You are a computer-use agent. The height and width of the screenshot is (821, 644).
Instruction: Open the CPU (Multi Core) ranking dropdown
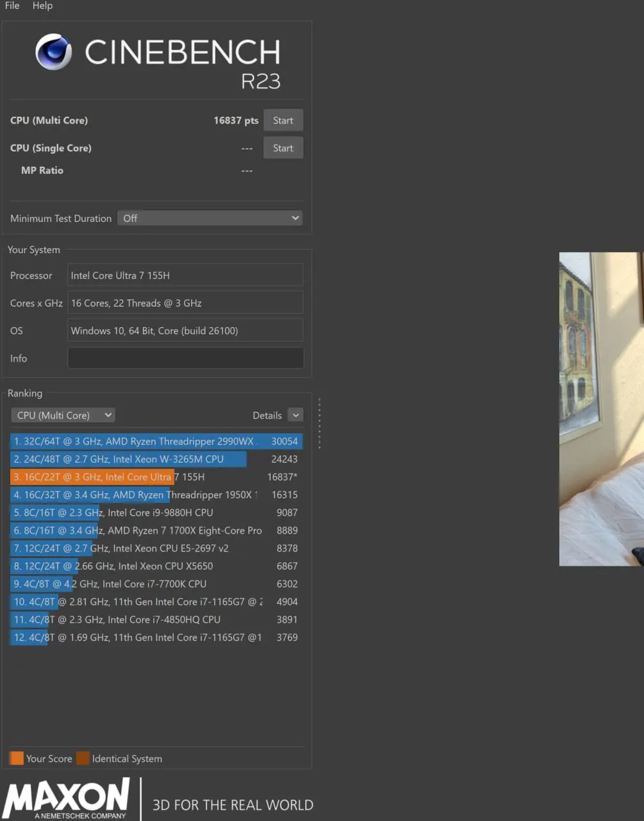[63, 415]
